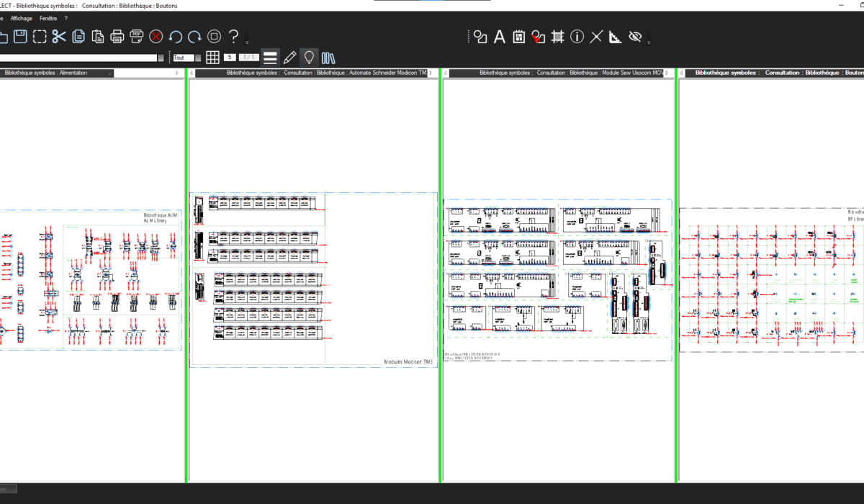
Task: Toggle the light bulb highlight button
Action: [309, 58]
